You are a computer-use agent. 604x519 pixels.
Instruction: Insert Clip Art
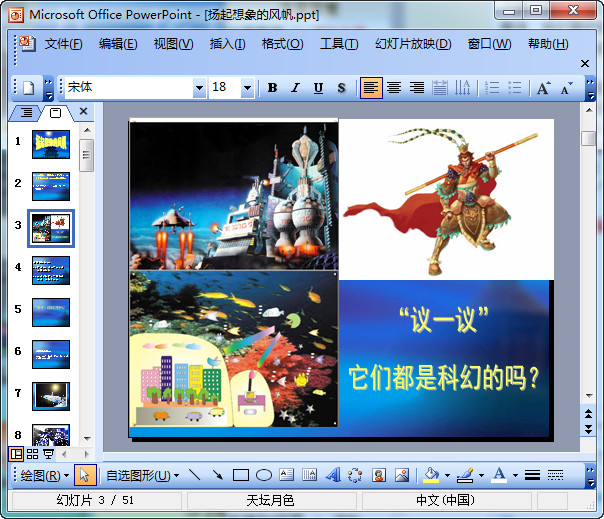[x=379, y=475]
